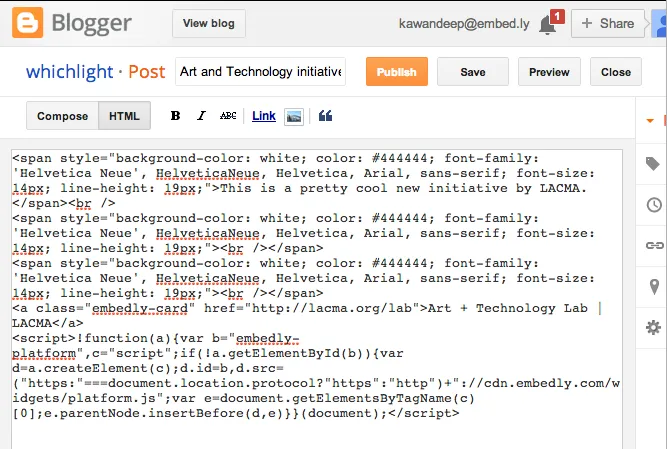Collapse the post settings orange arrow
Image resolution: width=667 pixels, height=449 pixels.
[x=650, y=121]
